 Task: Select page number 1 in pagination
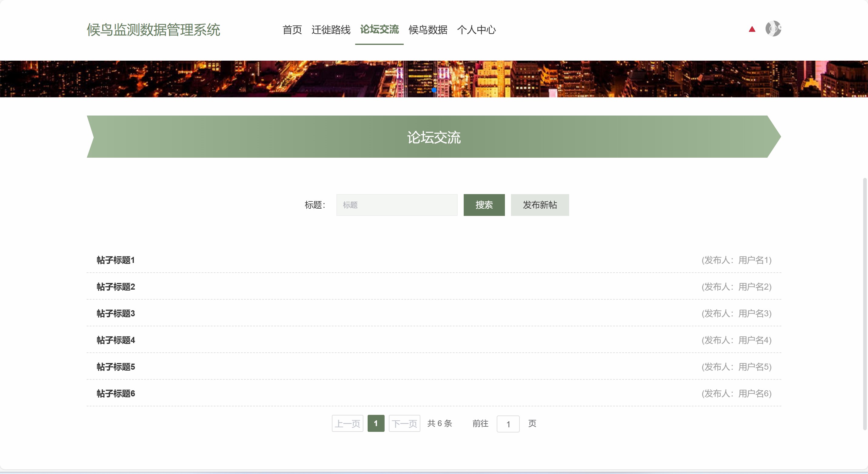tap(376, 423)
